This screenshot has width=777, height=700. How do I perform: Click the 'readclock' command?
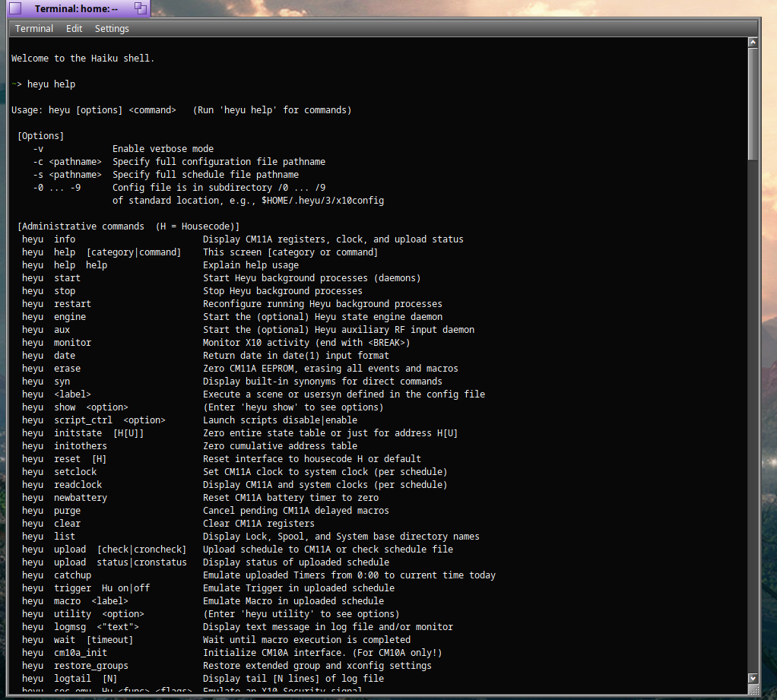pos(78,484)
